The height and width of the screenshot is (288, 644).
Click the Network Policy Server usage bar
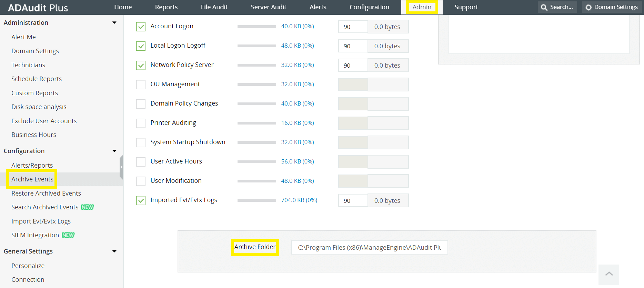pos(256,65)
